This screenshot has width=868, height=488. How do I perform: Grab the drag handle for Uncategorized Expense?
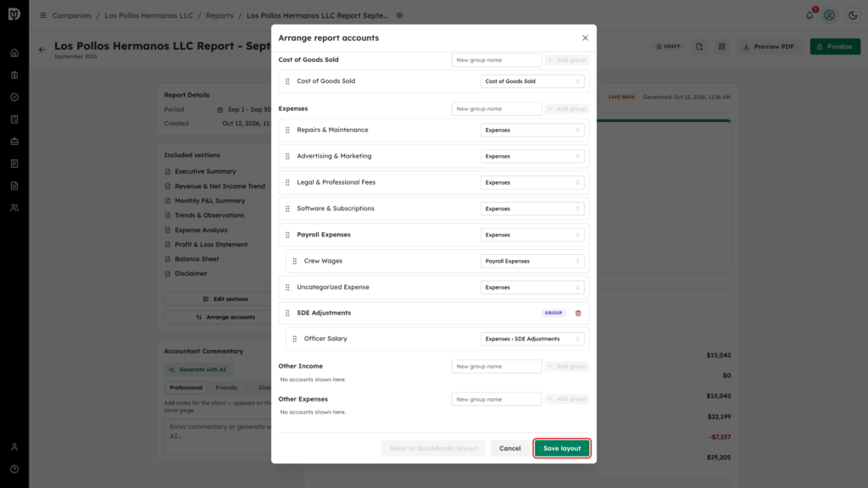(287, 287)
